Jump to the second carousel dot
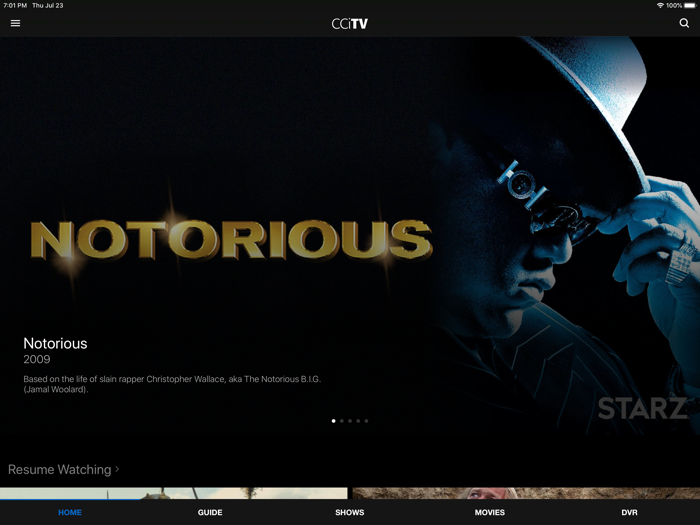This screenshot has width=700, height=525. click(x=342, y=421)
